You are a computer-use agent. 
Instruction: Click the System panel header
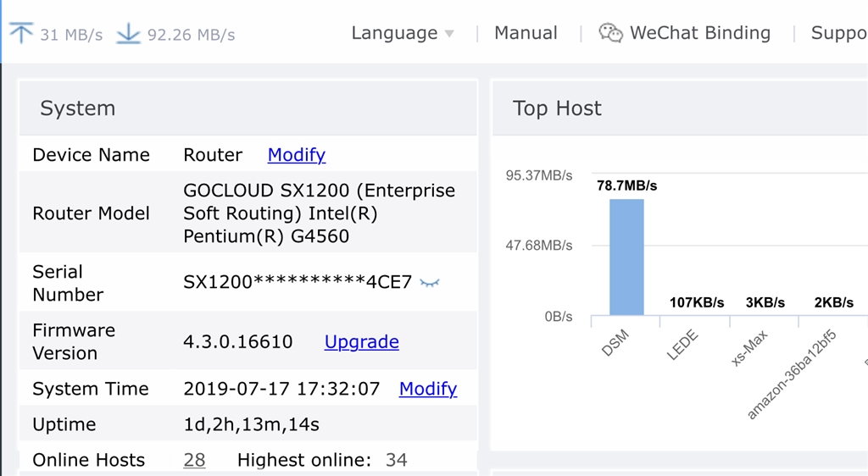(x=78, y=108)
